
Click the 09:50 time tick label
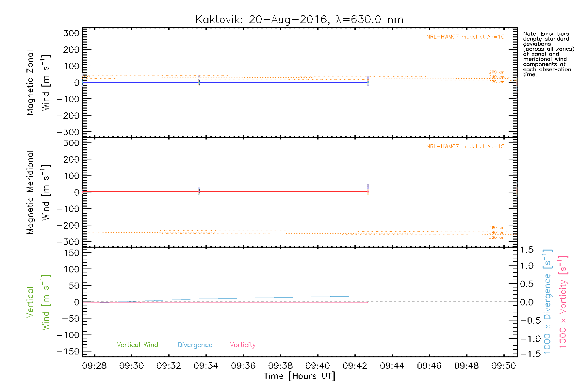[504, 366]
